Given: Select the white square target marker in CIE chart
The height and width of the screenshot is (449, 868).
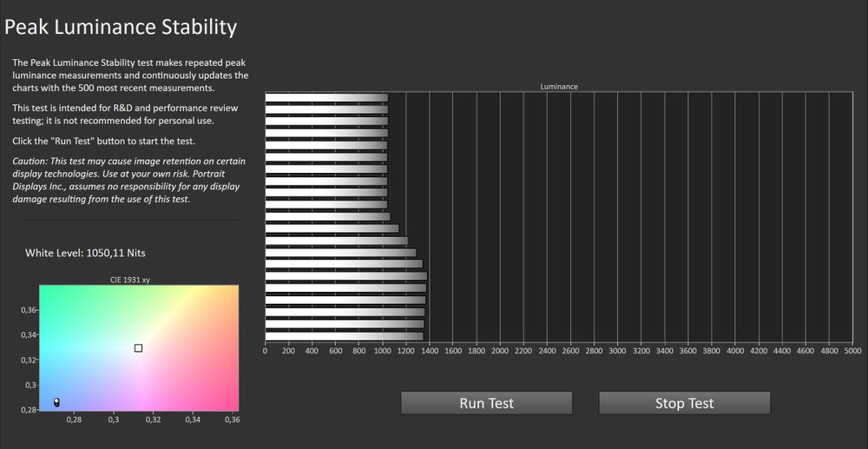Looking at the screenshot, I should pyautogui.click(x=138, y=348).
